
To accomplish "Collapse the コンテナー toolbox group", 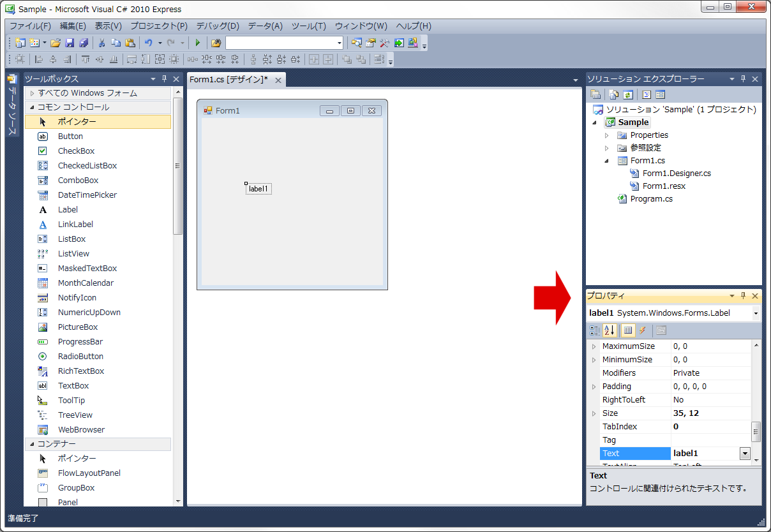I will [x=32, y=444].
